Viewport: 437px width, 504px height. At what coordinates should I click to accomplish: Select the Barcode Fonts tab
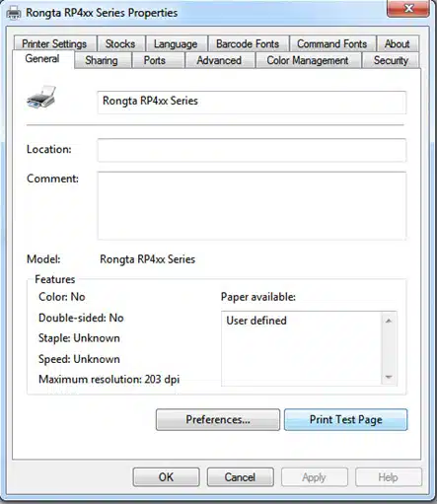(248, 43)
